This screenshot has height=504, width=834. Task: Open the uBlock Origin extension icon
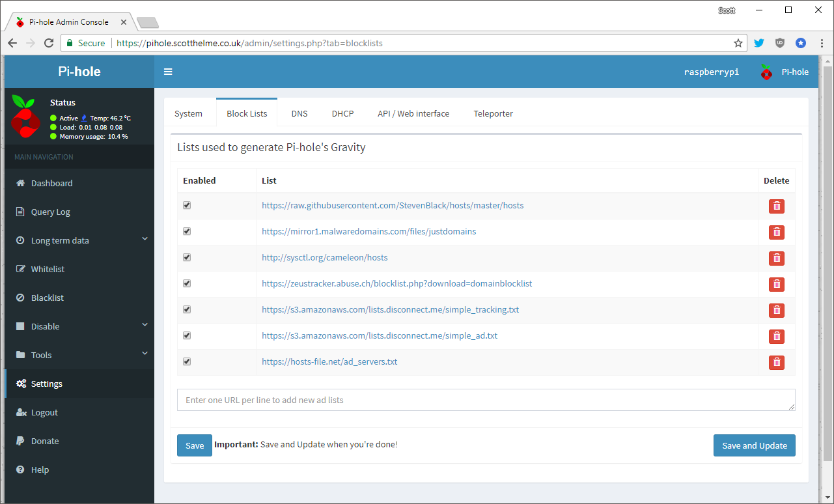tap(780, 43)
